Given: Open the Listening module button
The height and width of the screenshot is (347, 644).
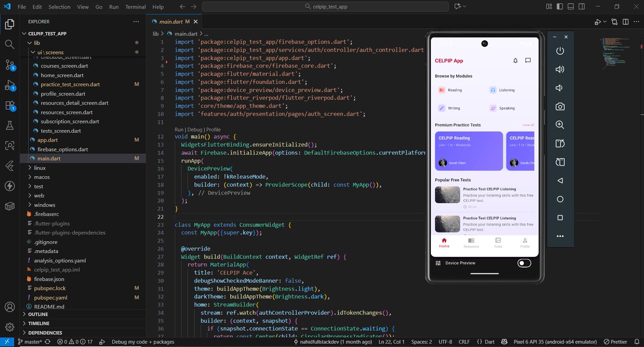Looking at the screenshot, I should [x=511, y=90].
